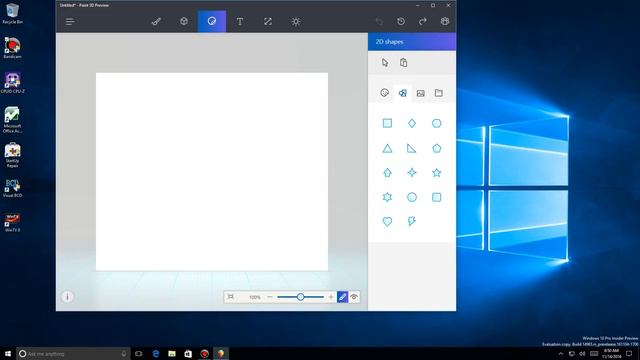The image size is (640, 360).
Task: Select the Startup Repair desktop shortcut
Action: click(x=12, y=155)
